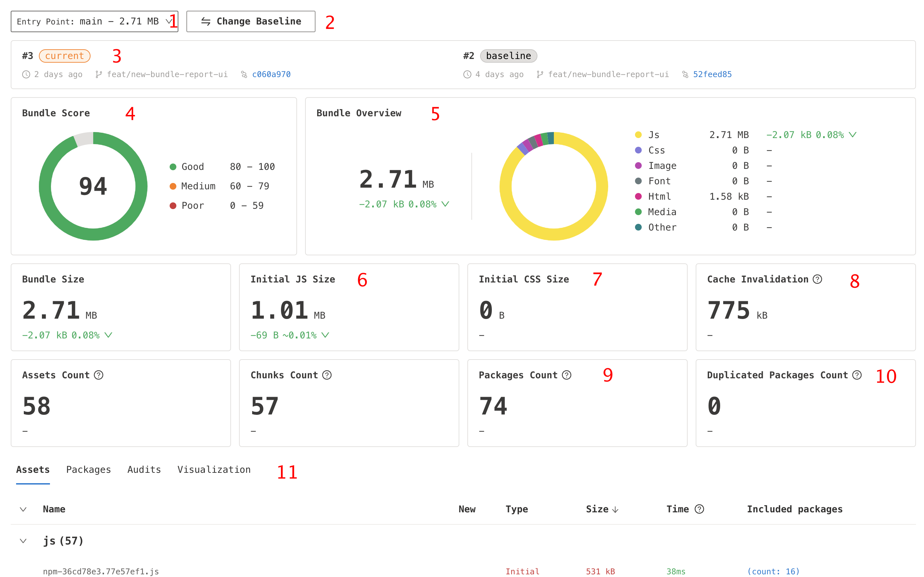
Task: Click the Name column header
Action: (54, 509)
